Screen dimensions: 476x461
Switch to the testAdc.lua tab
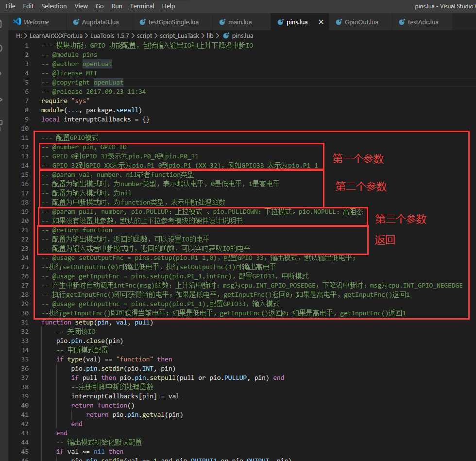(423, 22)
